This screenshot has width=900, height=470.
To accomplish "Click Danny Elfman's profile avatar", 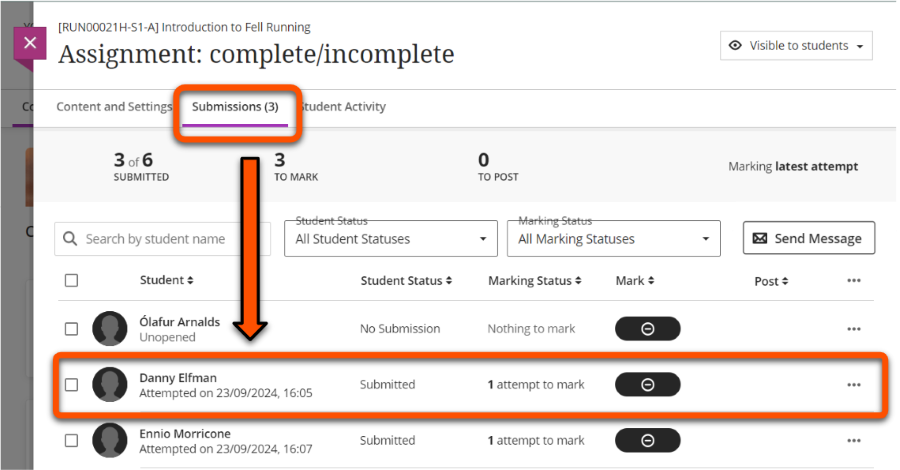I will (109, 384).
